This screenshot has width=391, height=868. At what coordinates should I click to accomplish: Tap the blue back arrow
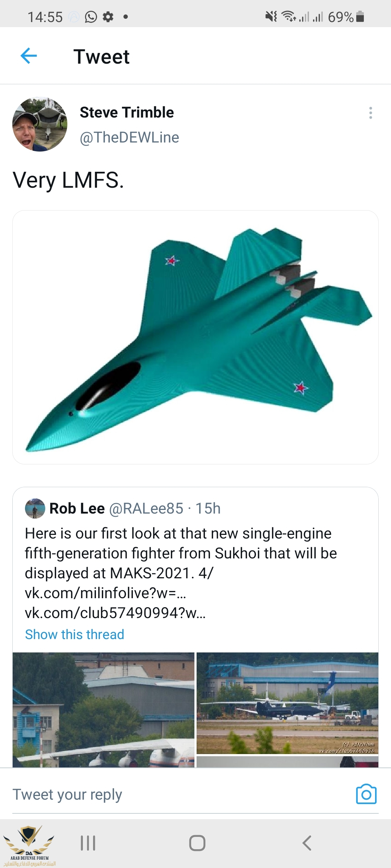tap(29, 56)
